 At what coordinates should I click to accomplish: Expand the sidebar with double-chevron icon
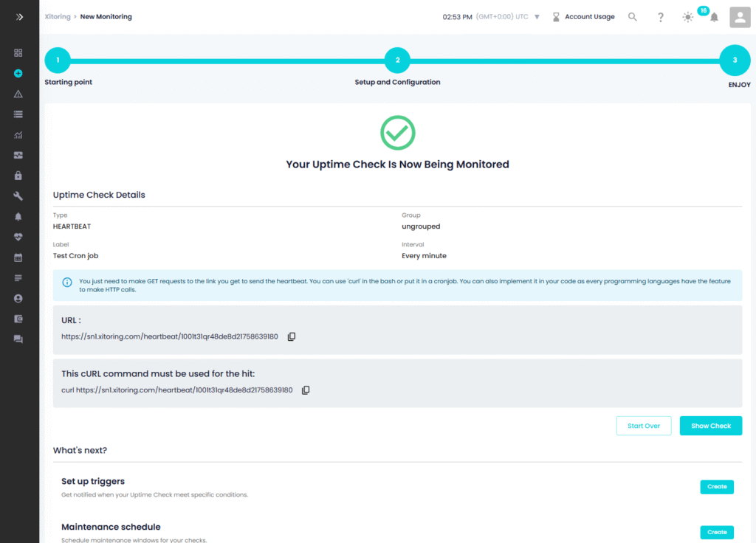[19, 16]
